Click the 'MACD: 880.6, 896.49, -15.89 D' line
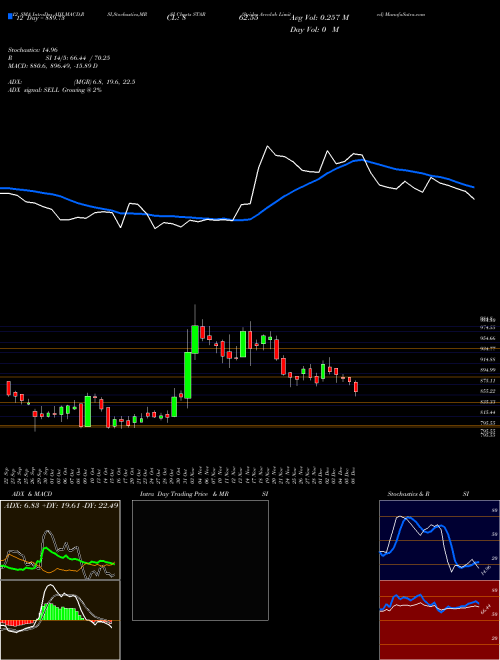This screenshot has height=660, width=500. pyautogui.click(x=53, y=66)
